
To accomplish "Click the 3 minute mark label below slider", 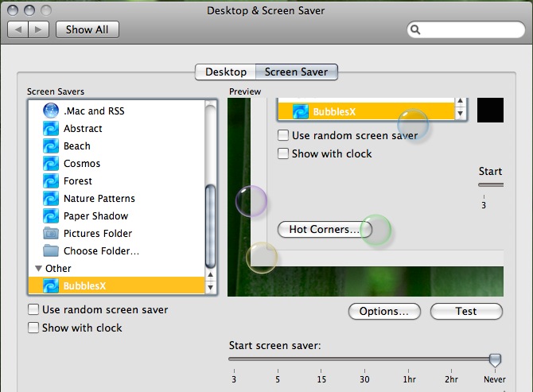I will coord(234,379).
